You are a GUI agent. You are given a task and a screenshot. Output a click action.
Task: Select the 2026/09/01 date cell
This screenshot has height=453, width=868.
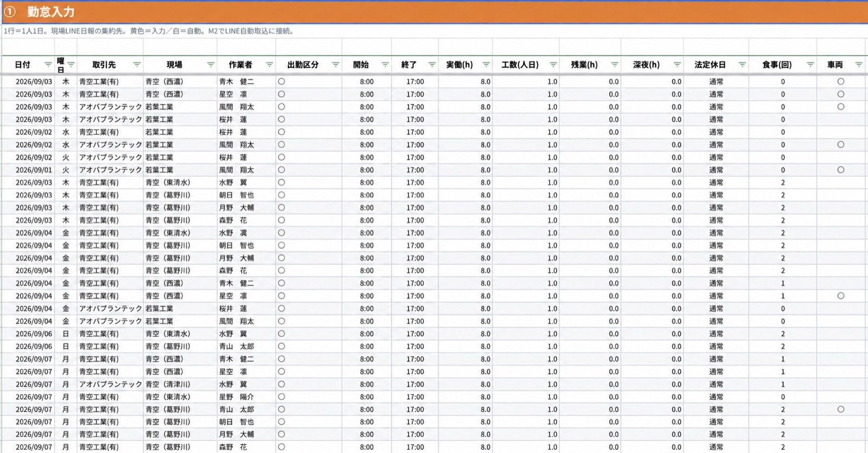34,170
